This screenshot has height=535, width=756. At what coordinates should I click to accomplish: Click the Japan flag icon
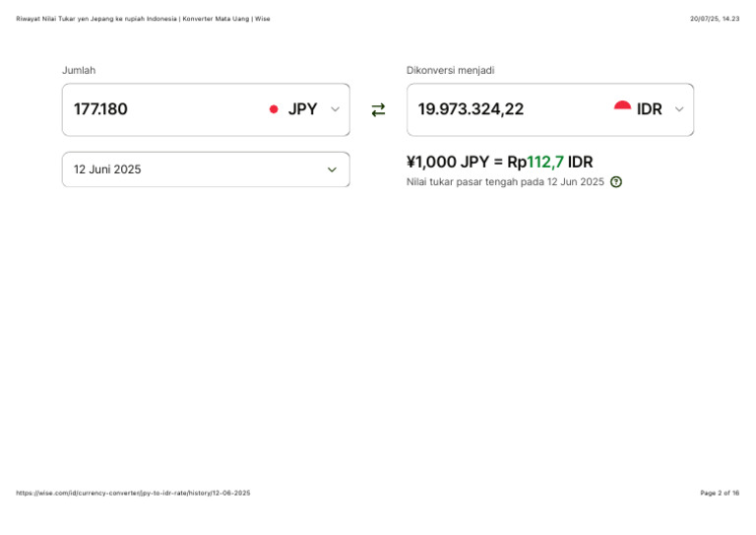(x=274, y=109)
